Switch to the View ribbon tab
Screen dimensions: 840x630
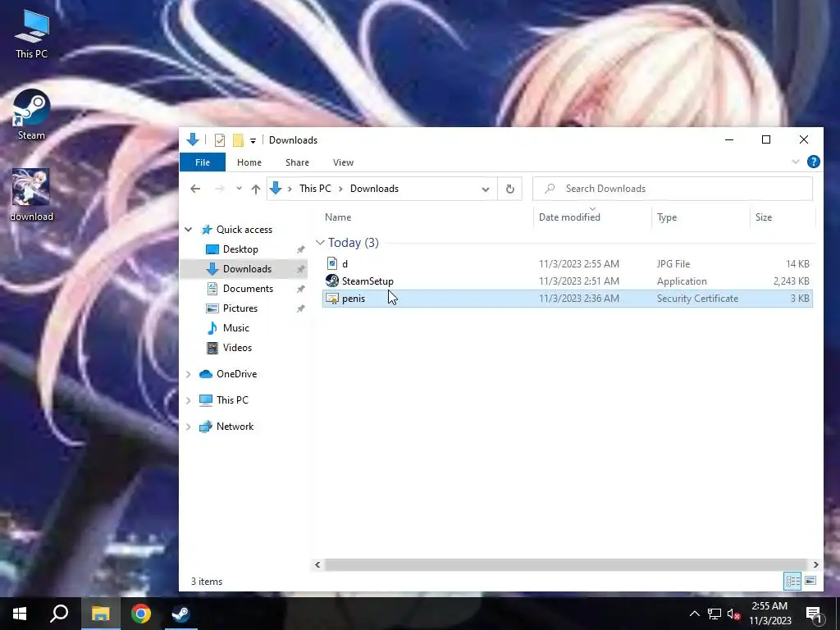coord(343,162)
